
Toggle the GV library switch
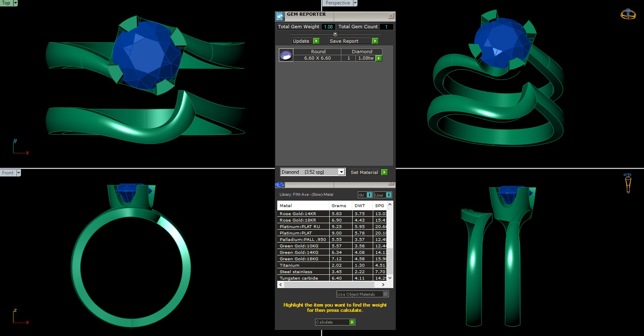tap(365, 195)
